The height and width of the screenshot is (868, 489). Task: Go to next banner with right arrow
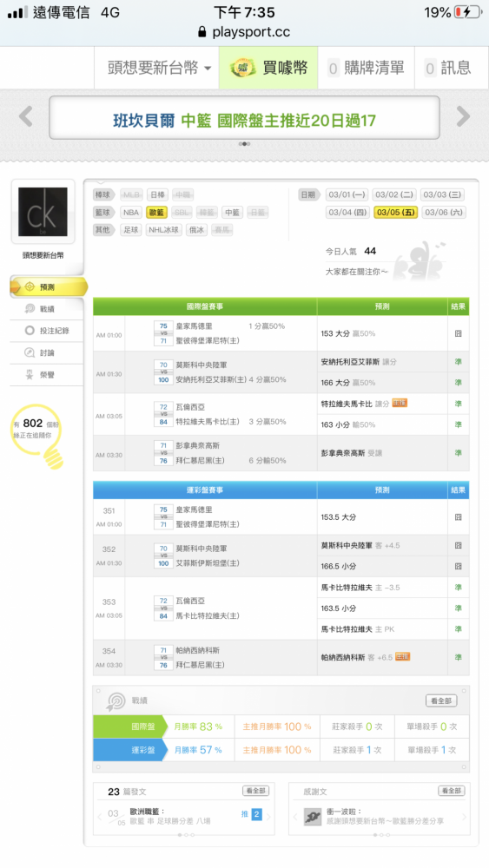coord(463,116)
